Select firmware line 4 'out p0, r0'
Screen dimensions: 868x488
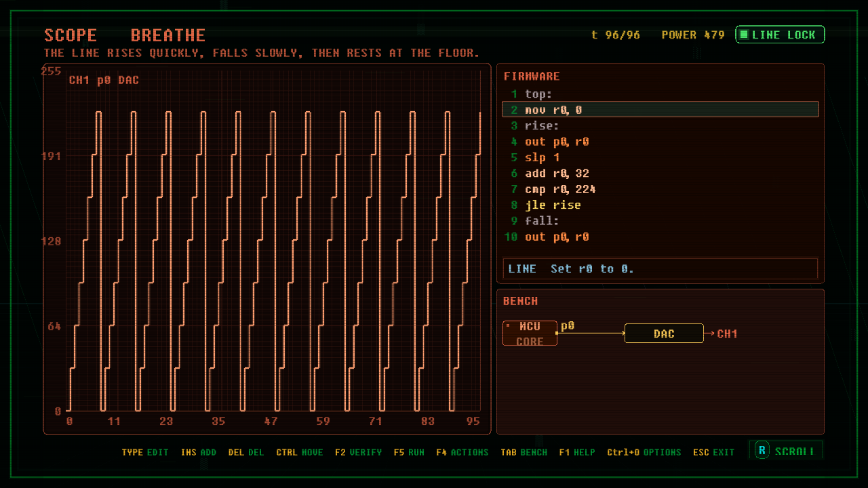[x=660, y=142]
